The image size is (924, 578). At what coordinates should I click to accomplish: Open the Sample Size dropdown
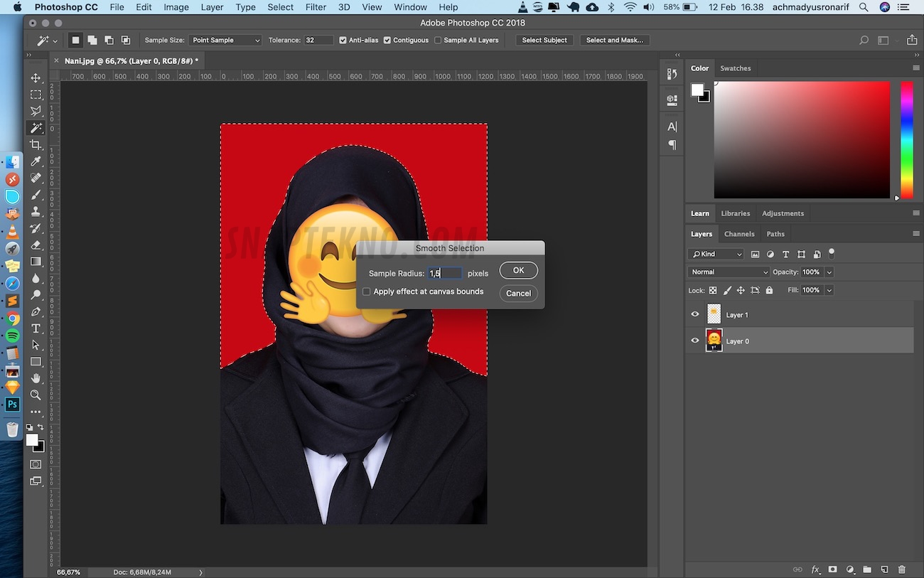tap(225, 41)
